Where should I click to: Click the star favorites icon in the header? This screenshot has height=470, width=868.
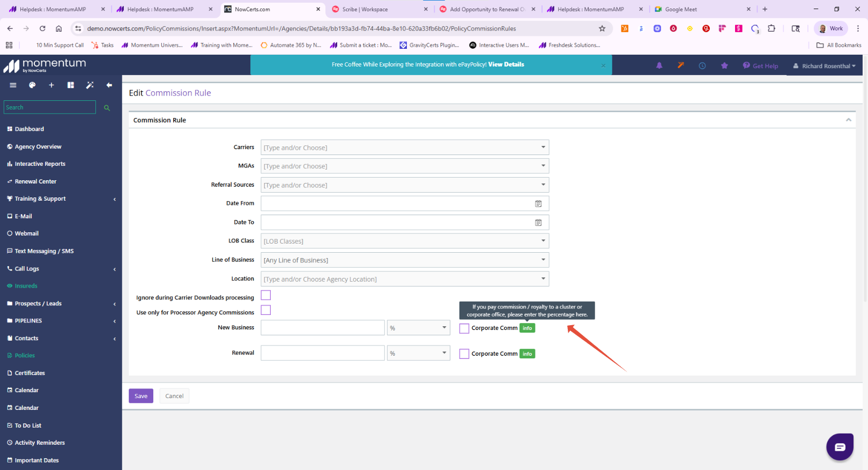[x=724, y=65]
